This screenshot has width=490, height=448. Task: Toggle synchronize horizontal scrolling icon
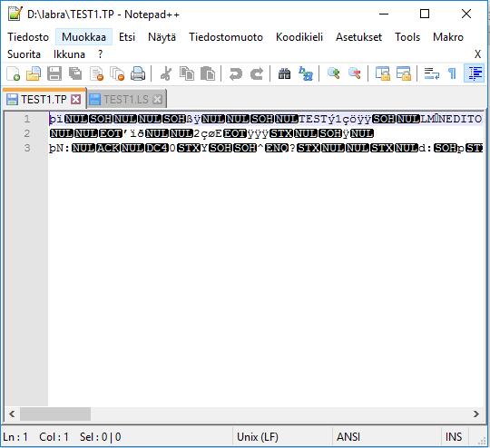pos(404,73)
